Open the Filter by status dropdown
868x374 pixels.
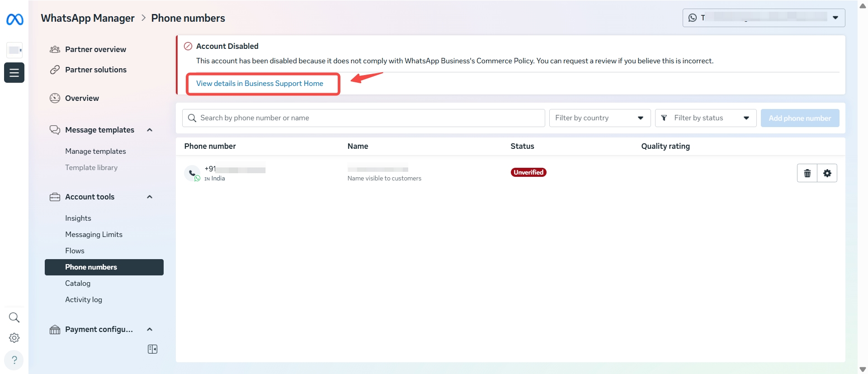point(705,118)
